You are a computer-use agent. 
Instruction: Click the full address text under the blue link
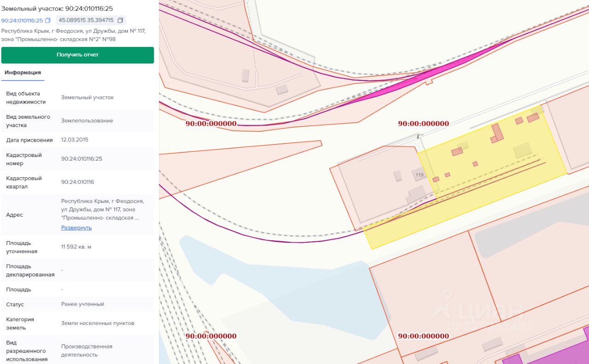(x=74, y=35)
